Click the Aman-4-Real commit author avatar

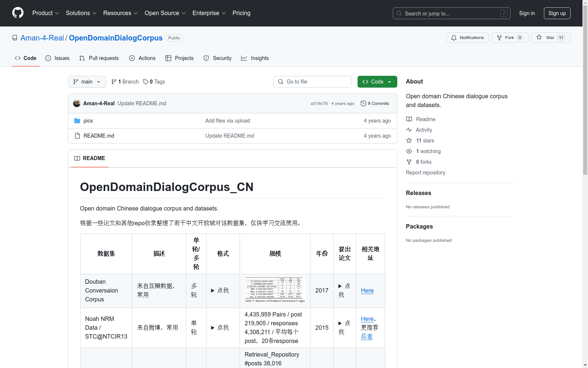77,103
